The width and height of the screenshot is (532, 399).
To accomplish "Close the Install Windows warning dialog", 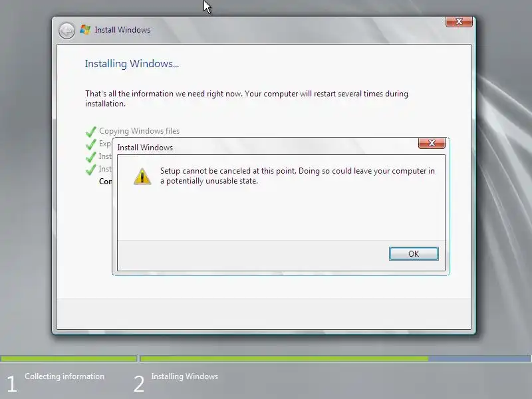I will pos(432,143).
